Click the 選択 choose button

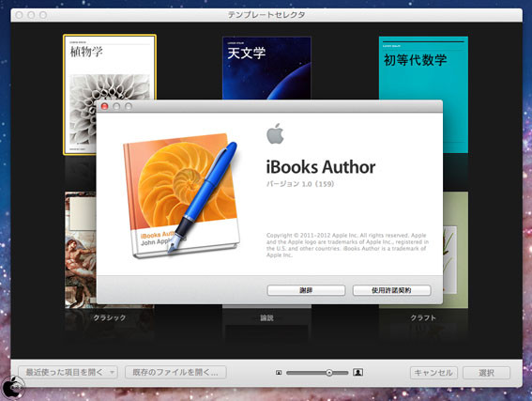point(486,373)
